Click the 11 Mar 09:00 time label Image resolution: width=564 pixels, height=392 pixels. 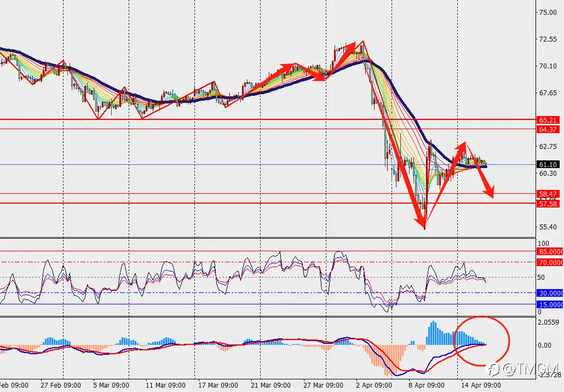[165, 385]
